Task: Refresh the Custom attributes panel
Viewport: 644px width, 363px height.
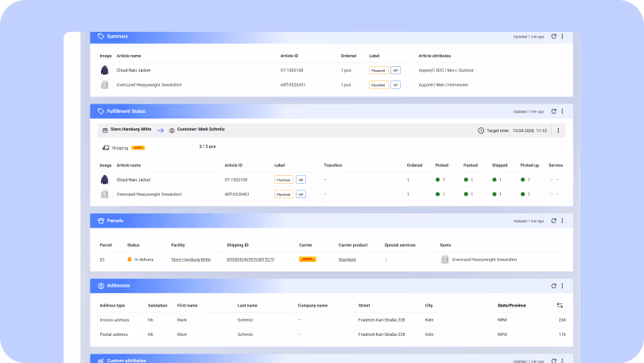Action: [553, 361]
